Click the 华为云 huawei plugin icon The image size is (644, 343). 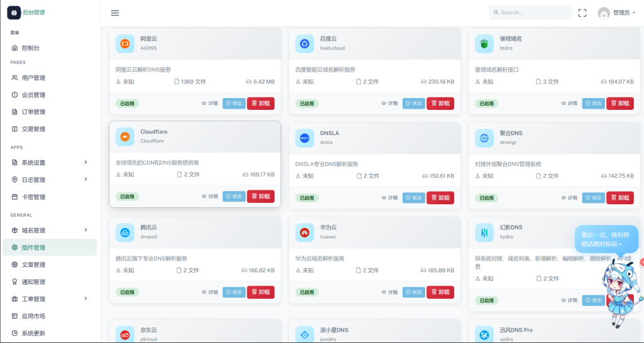click(x=305, y=232)
